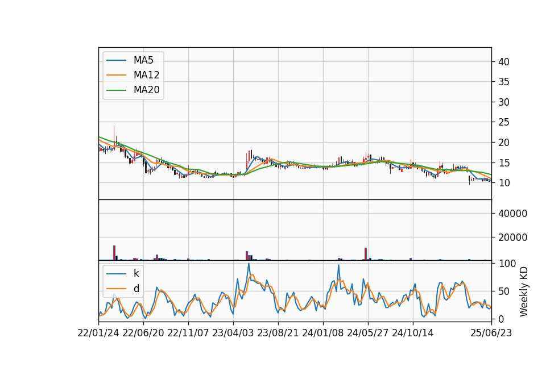Click the KD axis value 100
Viewport: 546px width, 392px height.
507,264
